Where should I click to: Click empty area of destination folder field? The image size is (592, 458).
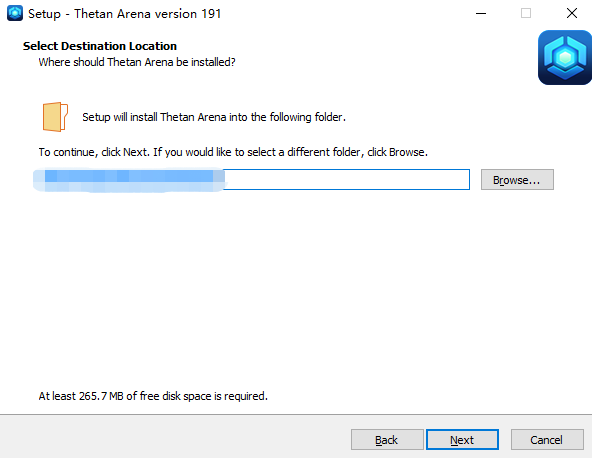click(347, 180)
